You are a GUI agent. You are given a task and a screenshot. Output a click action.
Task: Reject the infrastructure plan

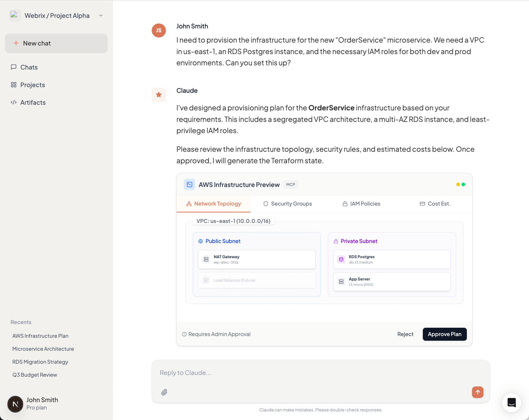pos(405,334)
